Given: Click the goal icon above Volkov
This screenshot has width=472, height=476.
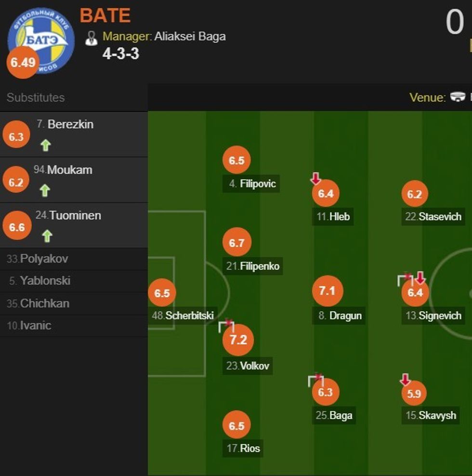Looking at the screenshot, I should coord(226,326).
